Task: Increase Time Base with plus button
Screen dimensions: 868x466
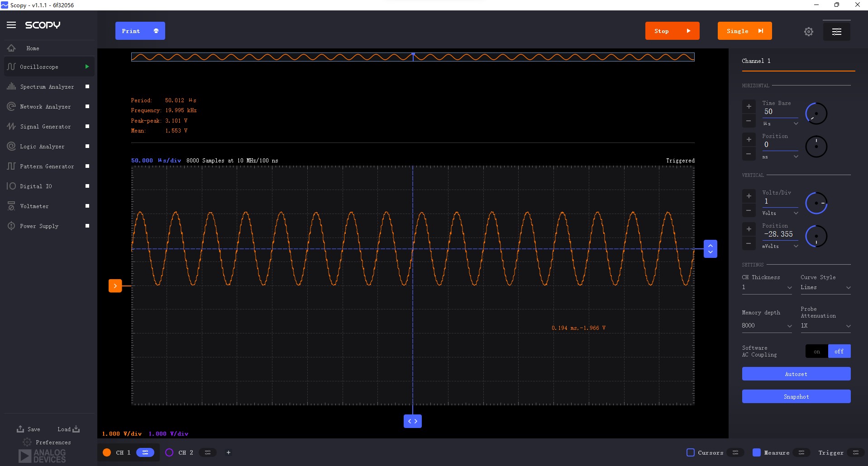Action: pos(749,106)
